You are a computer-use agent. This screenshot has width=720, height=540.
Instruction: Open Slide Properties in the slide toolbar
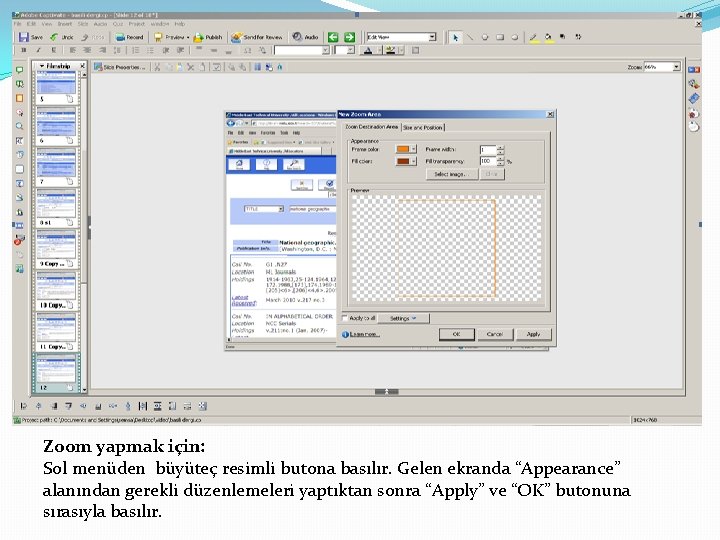pos(120,67)
